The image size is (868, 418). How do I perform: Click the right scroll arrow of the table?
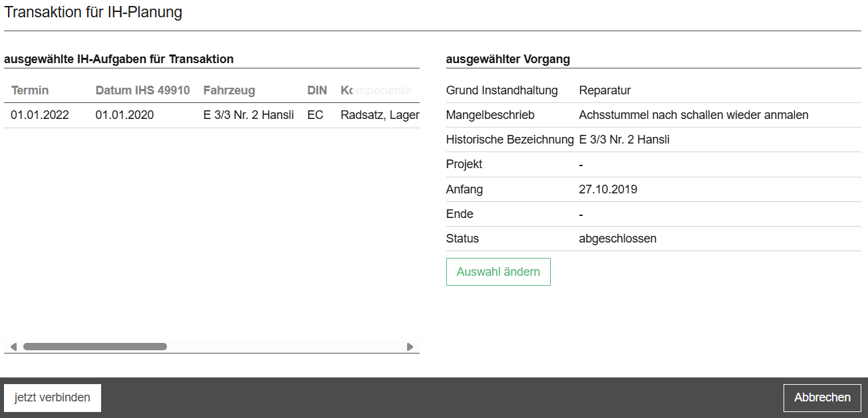pos(410,347)
